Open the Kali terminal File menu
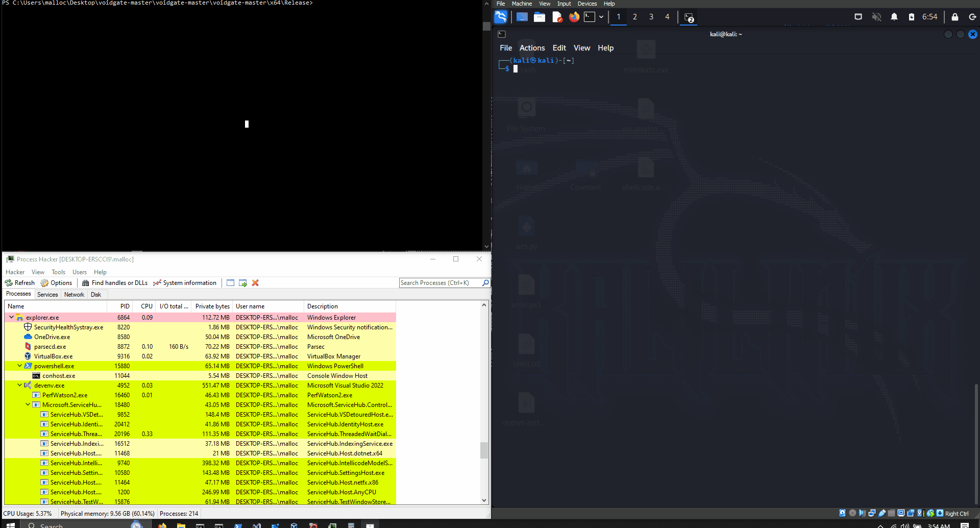This screenshot has width=980, height=528. pos(506,48)
